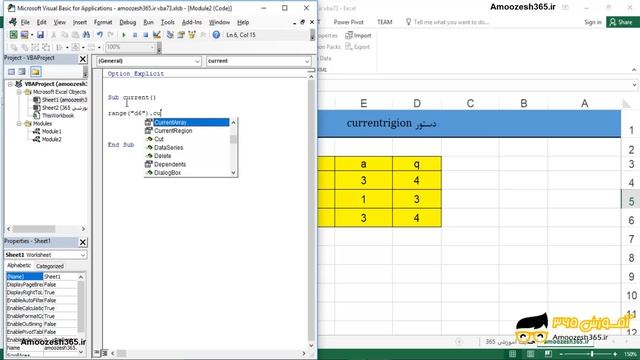Screen dimensions: 640x360
Task: Open the Tools menu
Action: tap(167, 22)
